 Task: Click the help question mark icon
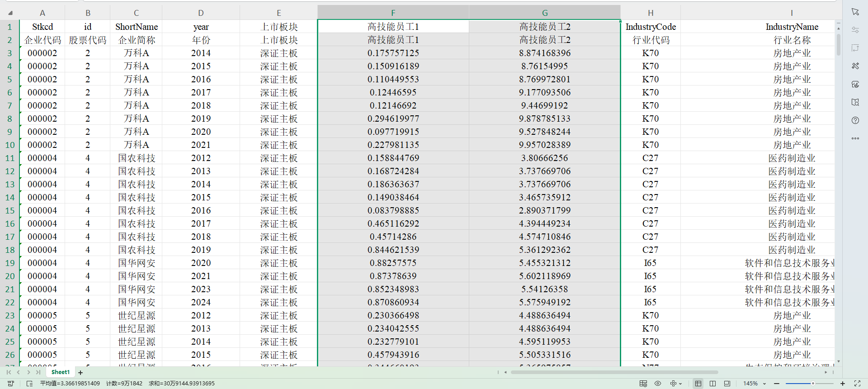[x=855, y=120]
